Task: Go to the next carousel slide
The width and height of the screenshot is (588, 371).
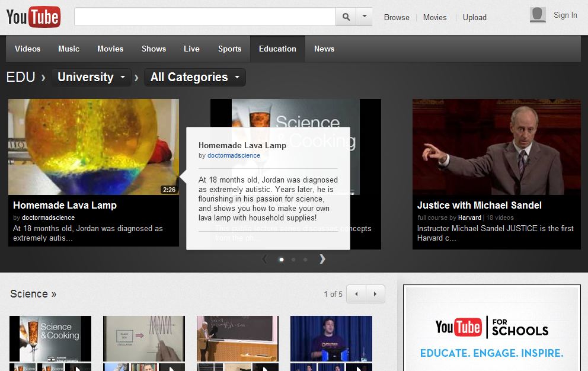Action: [x=322, y=259]
